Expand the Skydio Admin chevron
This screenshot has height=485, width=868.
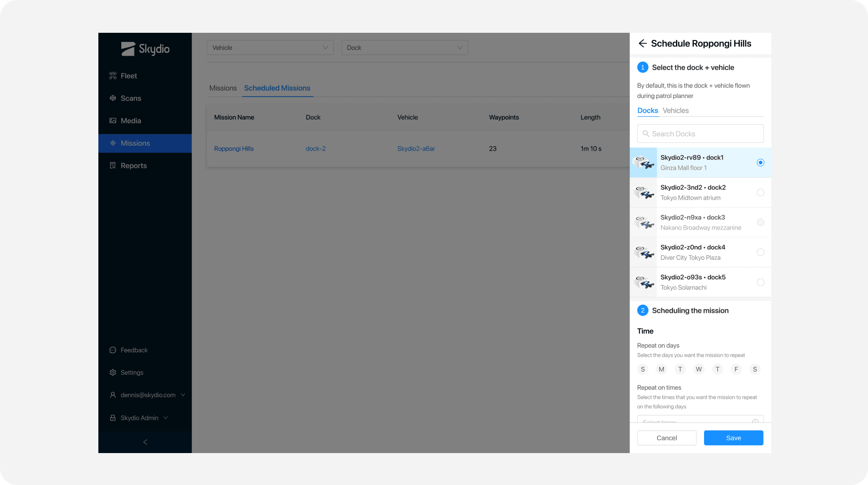pos(166,418)
